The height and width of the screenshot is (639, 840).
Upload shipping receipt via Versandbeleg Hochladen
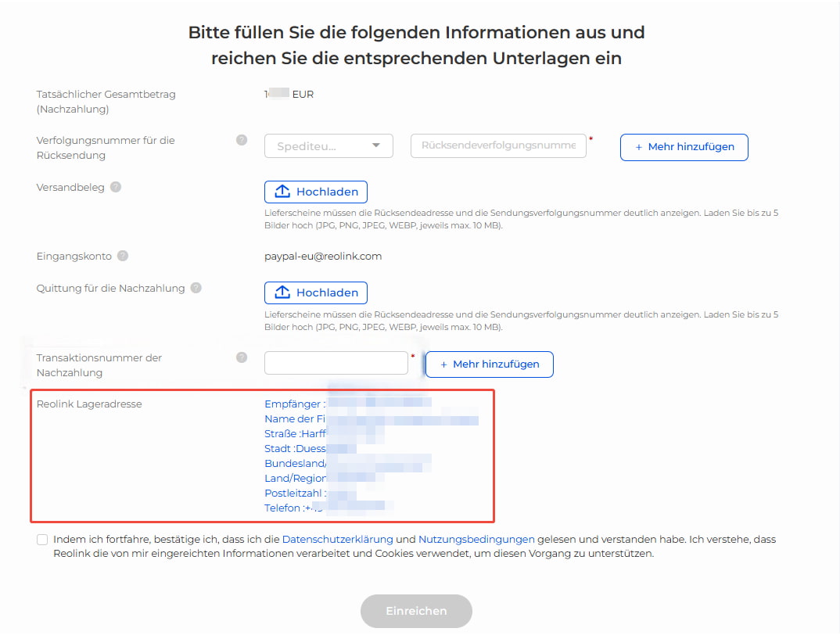point(315,192)
